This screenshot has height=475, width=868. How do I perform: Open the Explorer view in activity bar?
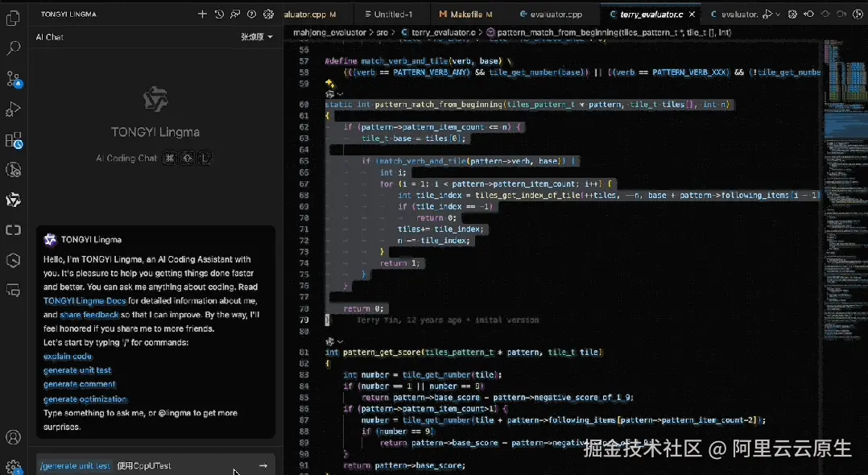click(x=13, y=19)
